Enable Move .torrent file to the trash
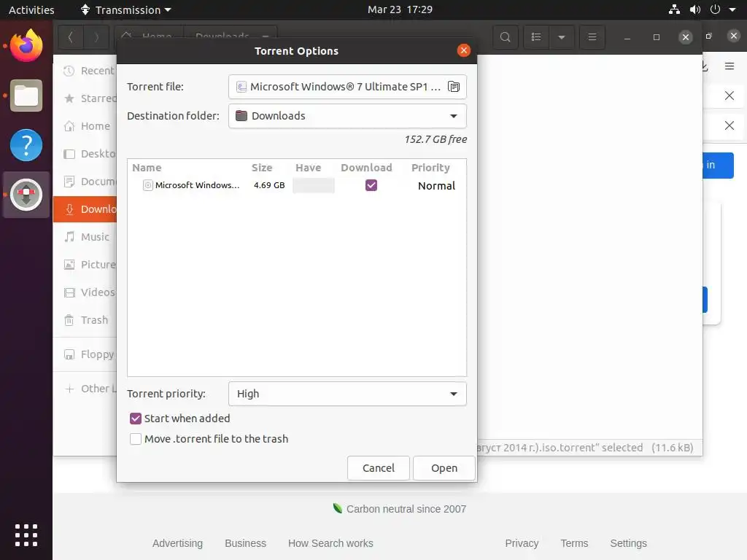The height and width of the screenshot is (560, 747). pos(135,439)
